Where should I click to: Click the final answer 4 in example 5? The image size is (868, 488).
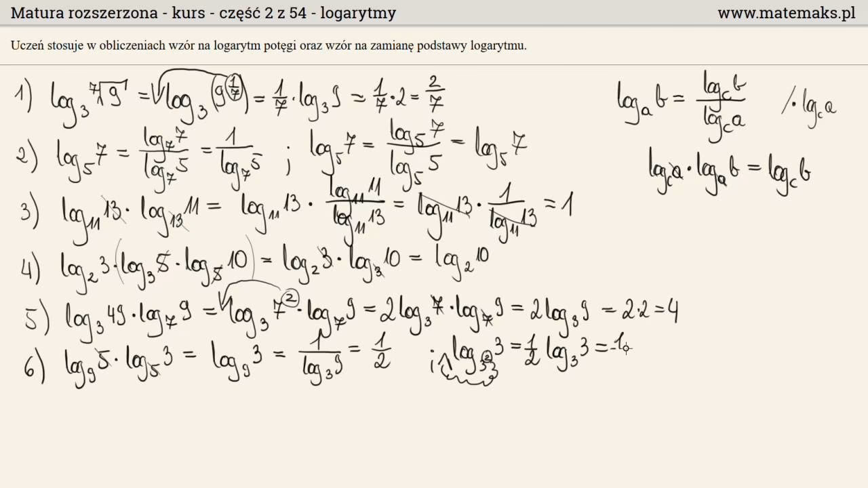tap(671, 312)
